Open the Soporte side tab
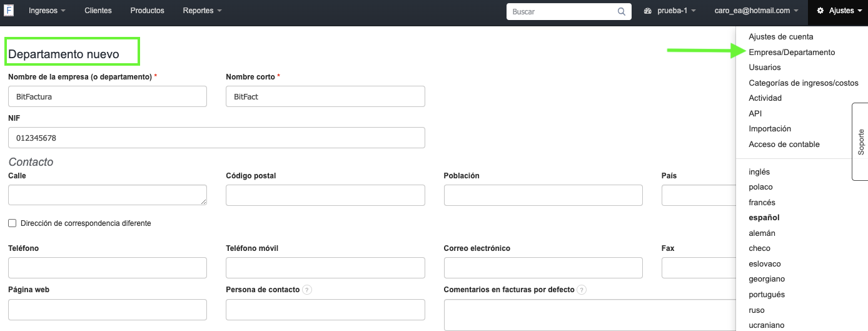 860,142
